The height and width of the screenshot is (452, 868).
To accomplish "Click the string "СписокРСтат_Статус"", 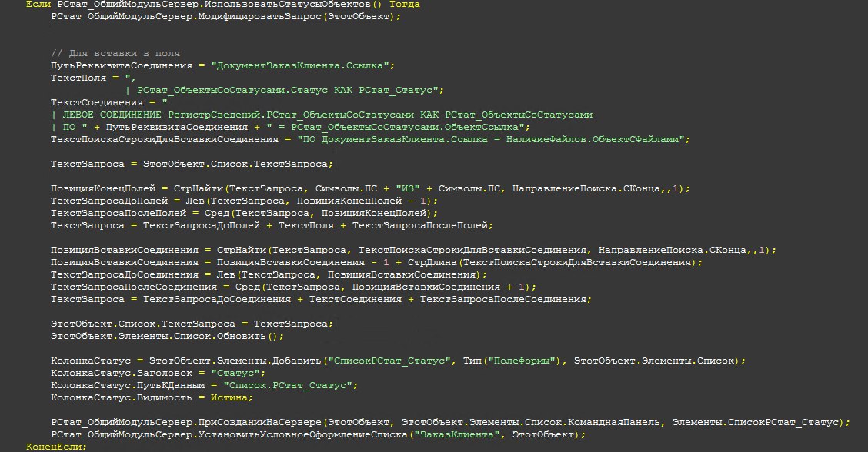I will point(389,361).
